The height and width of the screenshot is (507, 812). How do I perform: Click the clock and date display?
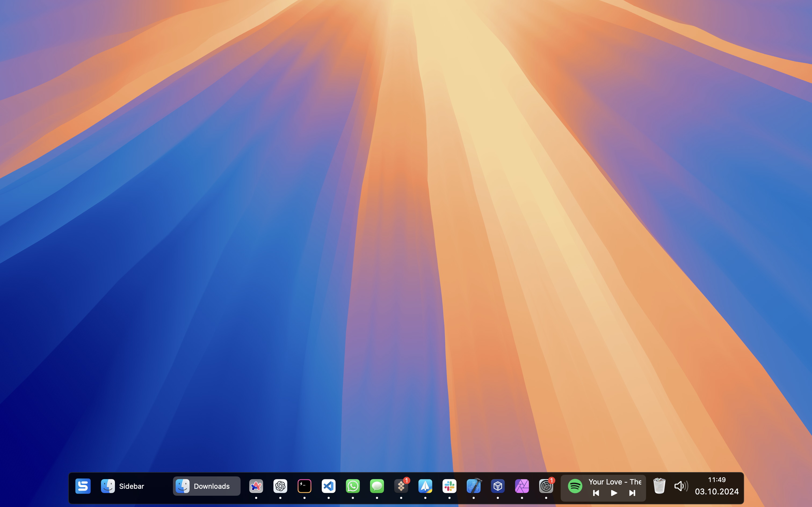717,486
